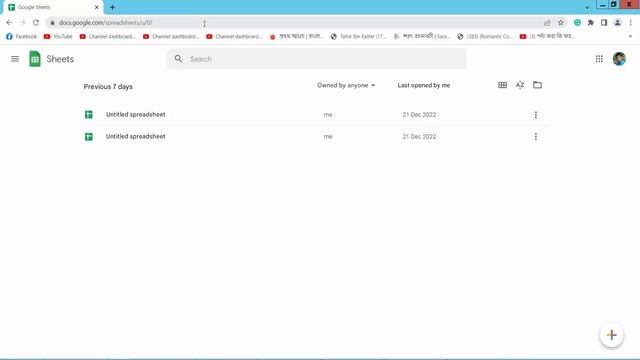
Task: Click the Sheets title text
Action: (60, 59)
